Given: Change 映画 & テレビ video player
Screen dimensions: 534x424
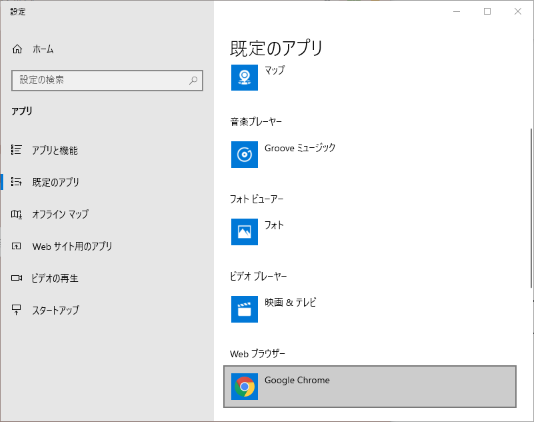Looking at the screenshot, I should tap(290, 302).
